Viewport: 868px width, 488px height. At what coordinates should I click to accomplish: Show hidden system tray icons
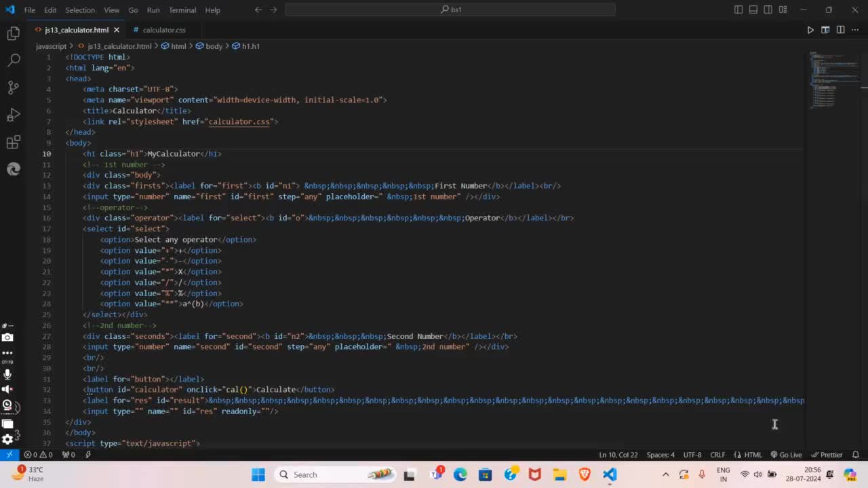click(x=665, y=474)
